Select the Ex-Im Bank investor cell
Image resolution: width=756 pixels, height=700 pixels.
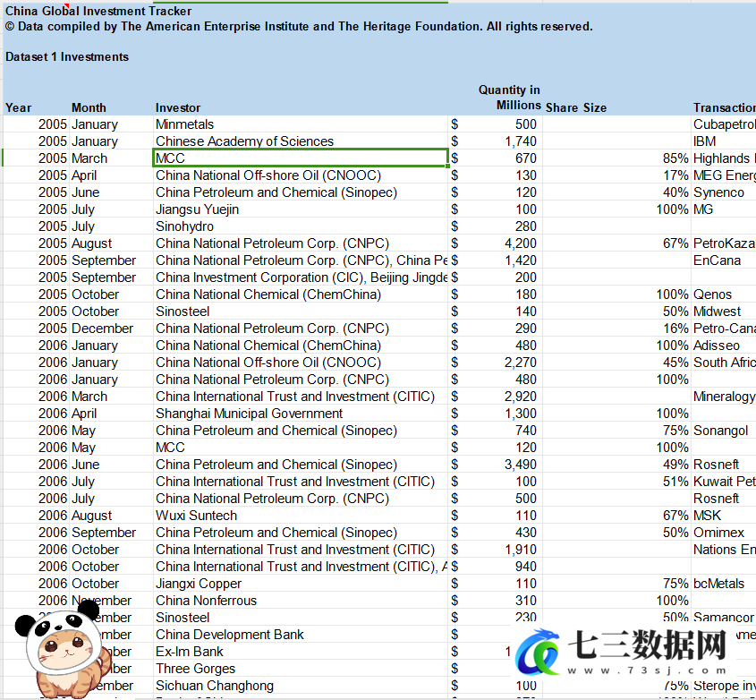click(x=301, y=652)
